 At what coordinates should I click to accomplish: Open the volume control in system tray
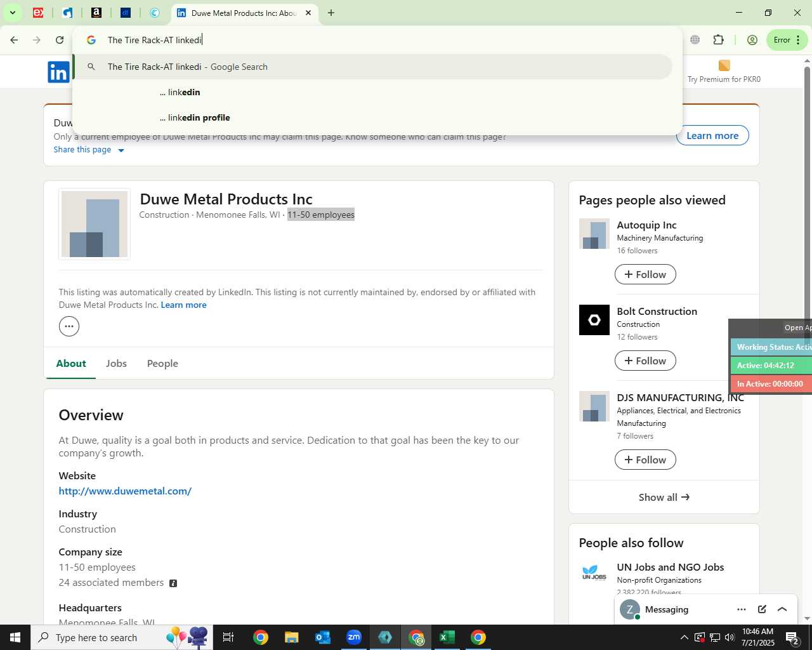point(730,637)
